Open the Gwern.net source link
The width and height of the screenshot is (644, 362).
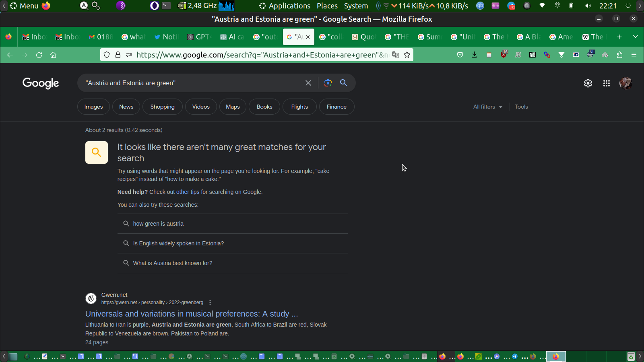pyautogui.click(x=152, y=302)
